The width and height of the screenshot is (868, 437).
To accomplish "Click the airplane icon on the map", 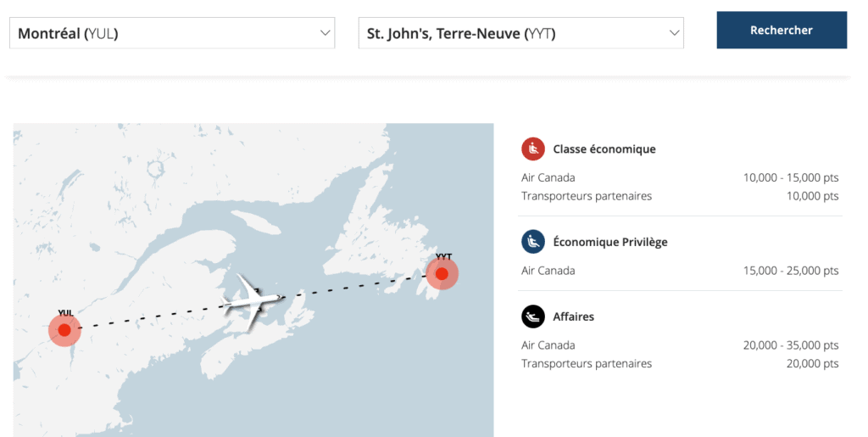I will 253,298.
